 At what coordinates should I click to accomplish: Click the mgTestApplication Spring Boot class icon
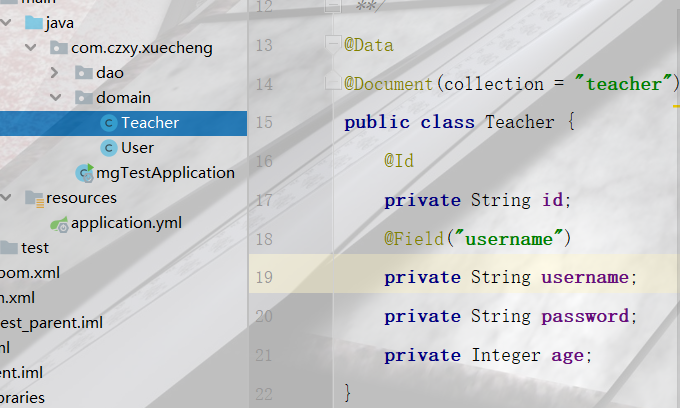(x=84, y=173)
